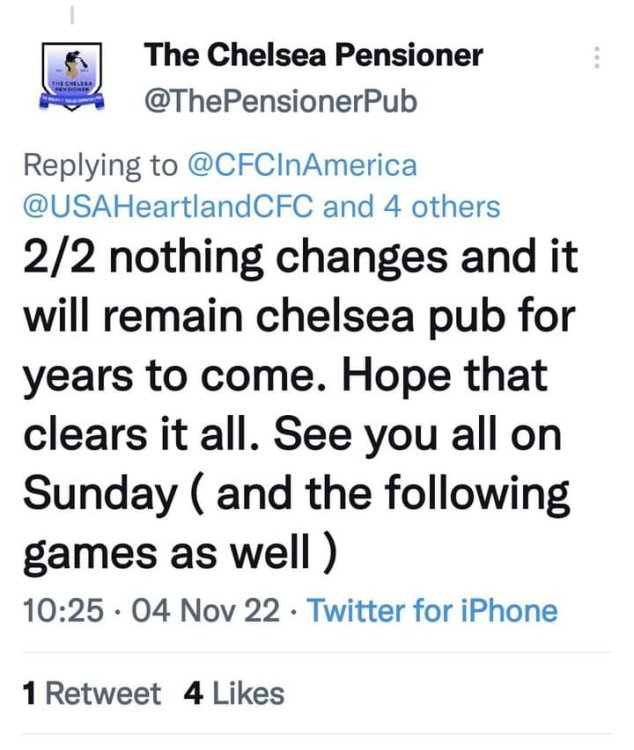Open the @USAHeartlandCFC mention
Viewport: 634px width, 750px height.
click(x=168, y=207)
